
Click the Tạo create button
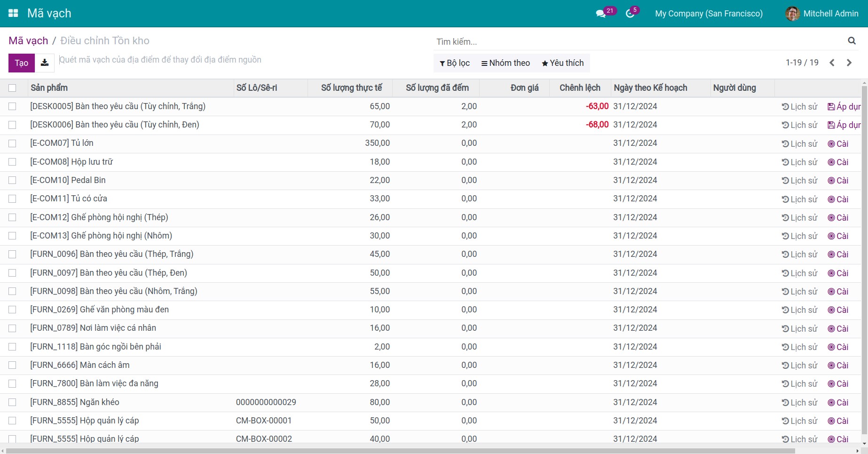pos(22,63)
